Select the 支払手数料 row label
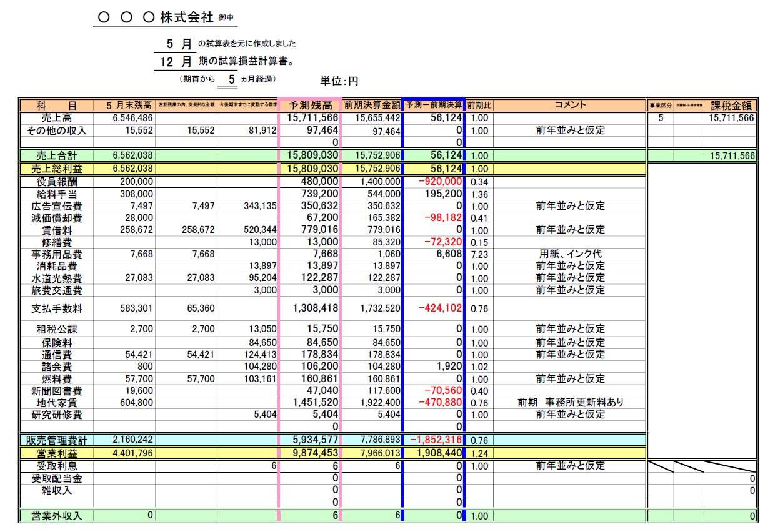768x532 pixels. pyautogui.click(x=57, y=308)
